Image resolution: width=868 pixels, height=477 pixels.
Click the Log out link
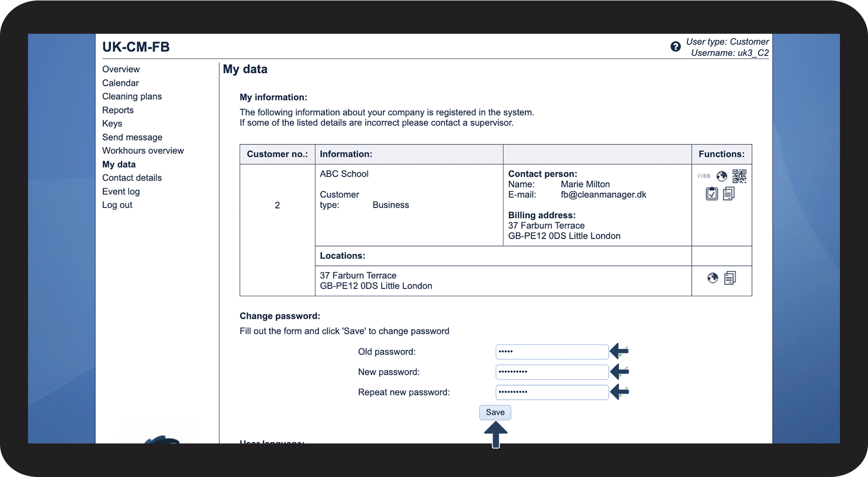click(x=117, y=205)
